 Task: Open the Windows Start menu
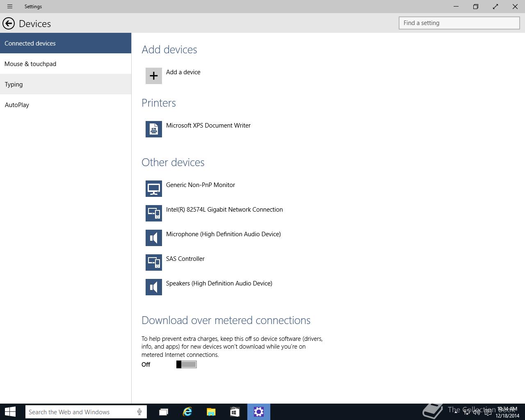pos(10,412)
